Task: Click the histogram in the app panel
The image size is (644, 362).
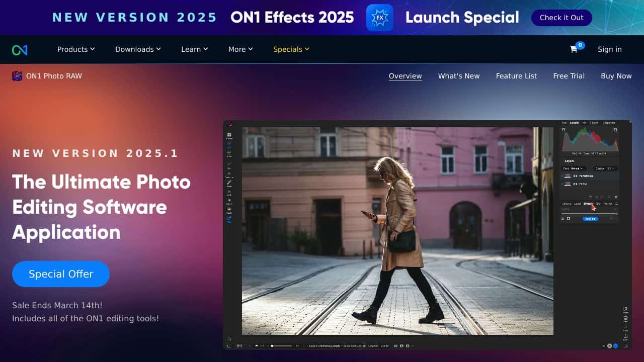Action: 590,139
